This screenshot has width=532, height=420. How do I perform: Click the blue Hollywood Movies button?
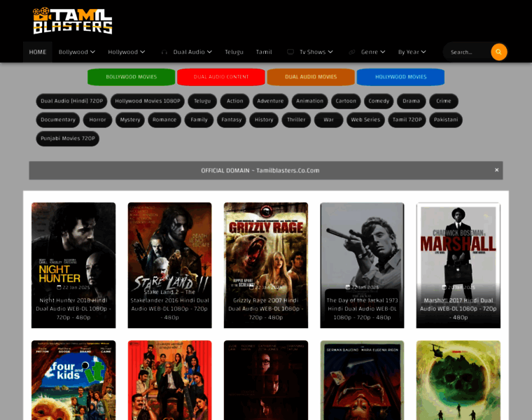pyautogui.click(x=400, y=77)
